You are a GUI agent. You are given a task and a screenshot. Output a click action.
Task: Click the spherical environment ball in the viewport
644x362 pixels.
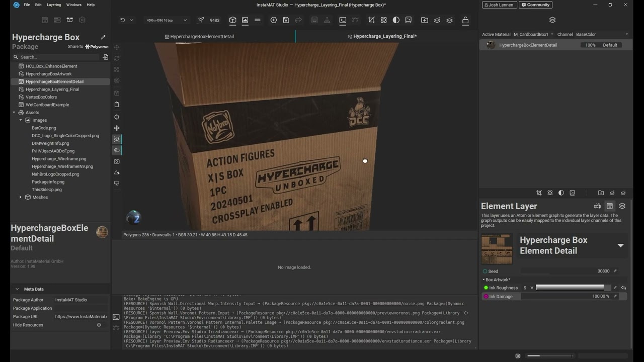pyautogui.click(x=133, y=218)
